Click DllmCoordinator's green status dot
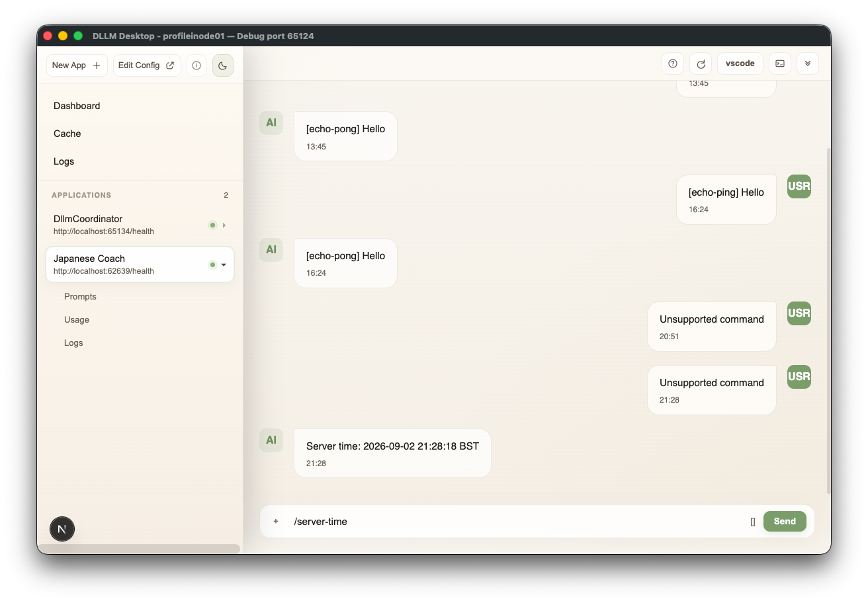868x603 pixels. [x=212, y=225]
